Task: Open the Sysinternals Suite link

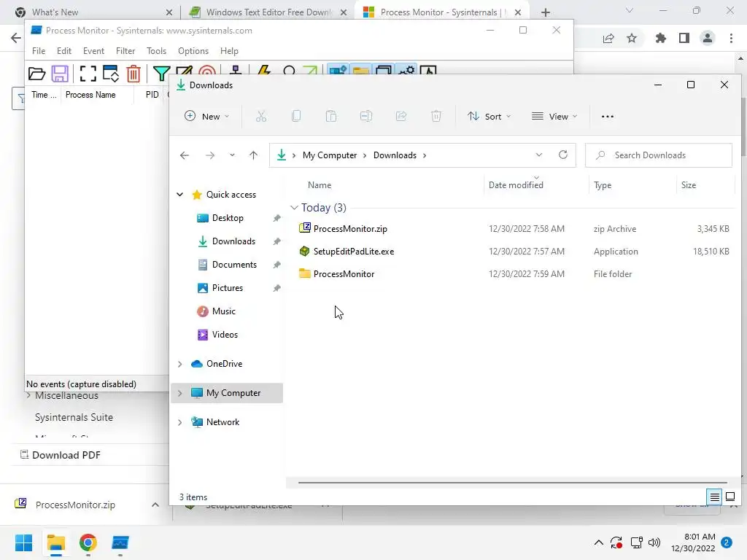Action: [x=74, y=417]
